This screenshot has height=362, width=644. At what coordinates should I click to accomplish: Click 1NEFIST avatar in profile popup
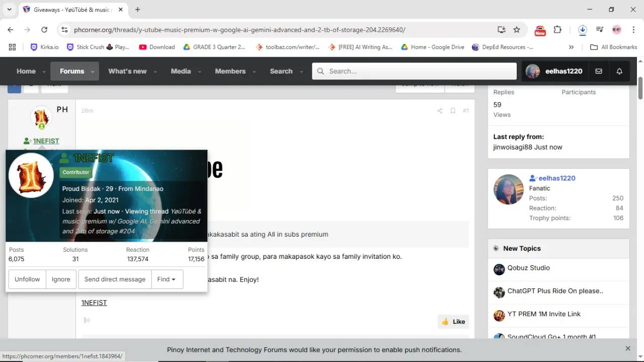coord(31,176)
